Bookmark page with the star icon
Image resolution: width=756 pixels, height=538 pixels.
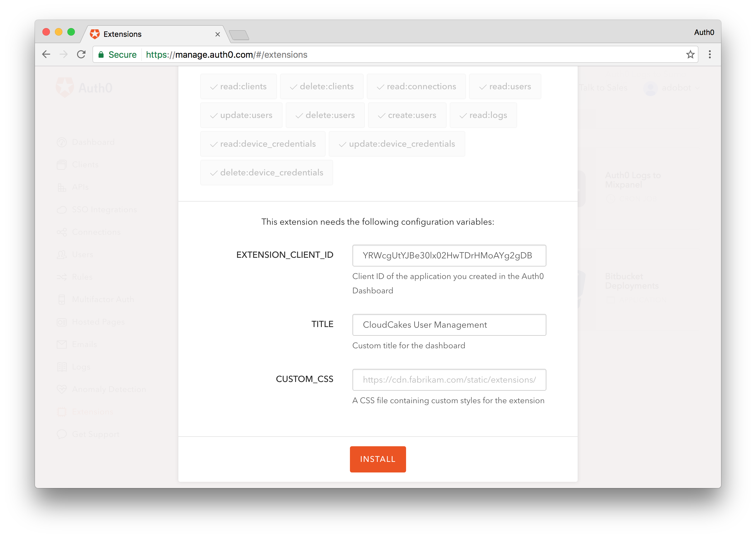pyautogui.click(x=690, y=55)
